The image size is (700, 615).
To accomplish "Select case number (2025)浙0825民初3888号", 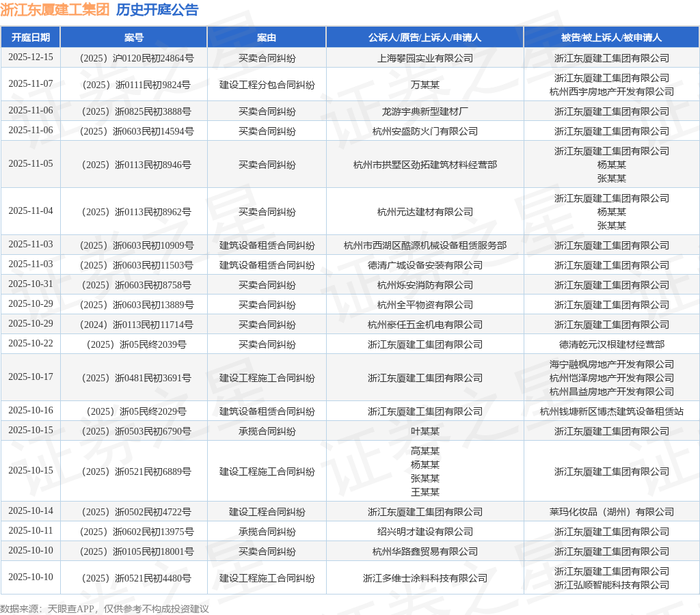I will [x=137, y=111].
